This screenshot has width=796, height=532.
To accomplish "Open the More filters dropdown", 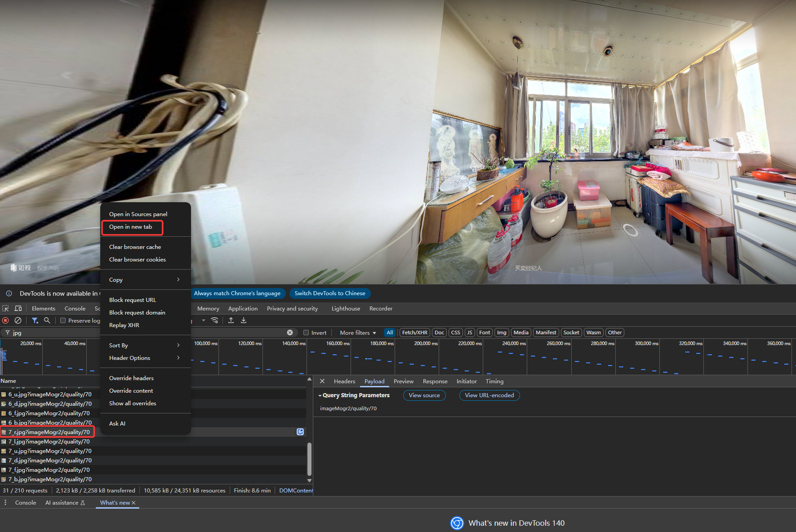I will coord(358,332).
